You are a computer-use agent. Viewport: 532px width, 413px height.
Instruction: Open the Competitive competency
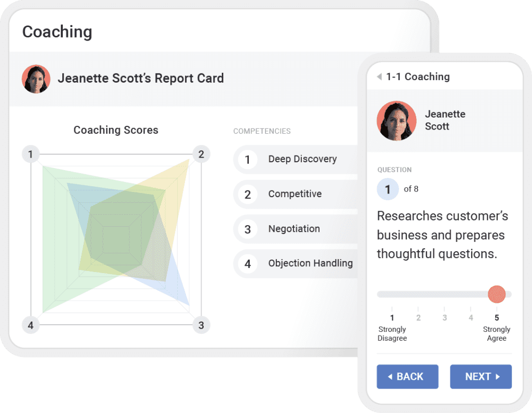[295, 194]
